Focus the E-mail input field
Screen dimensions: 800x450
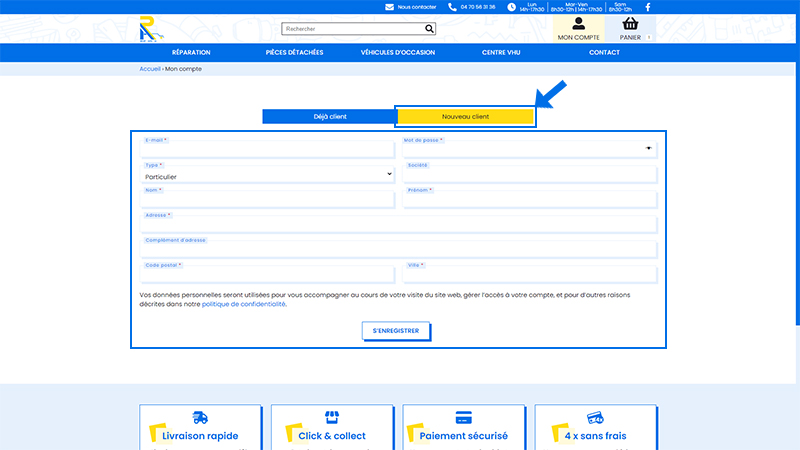click(267, 149)
